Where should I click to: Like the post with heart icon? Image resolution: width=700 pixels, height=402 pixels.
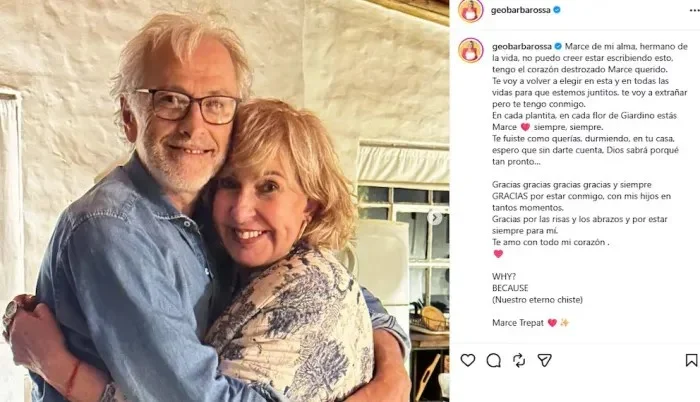coord(468,360)
